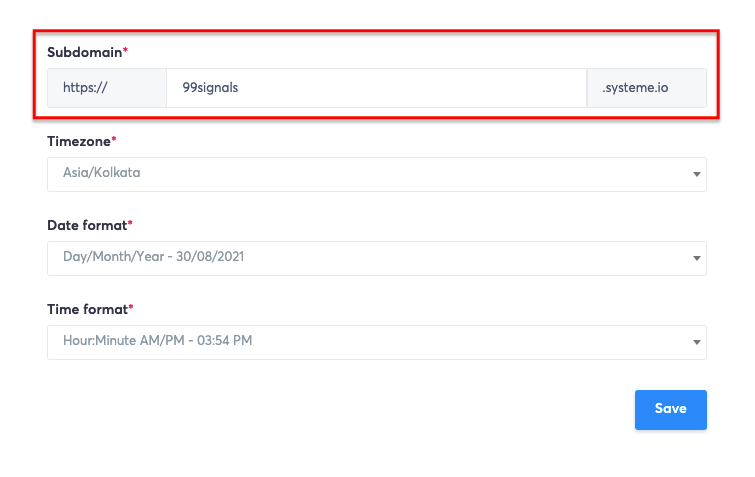
Task: Click the Timezone field label
Action: pyautogui.click(x=78, y=142)
